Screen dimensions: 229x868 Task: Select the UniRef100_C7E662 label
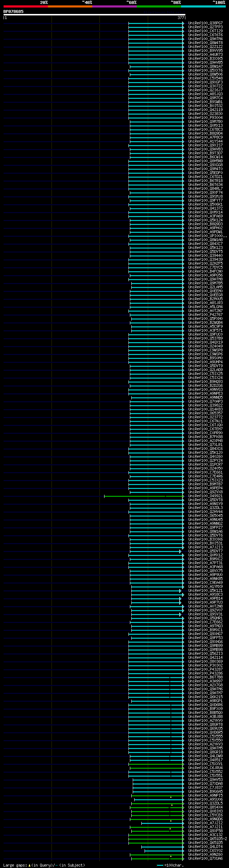point(205,622)
